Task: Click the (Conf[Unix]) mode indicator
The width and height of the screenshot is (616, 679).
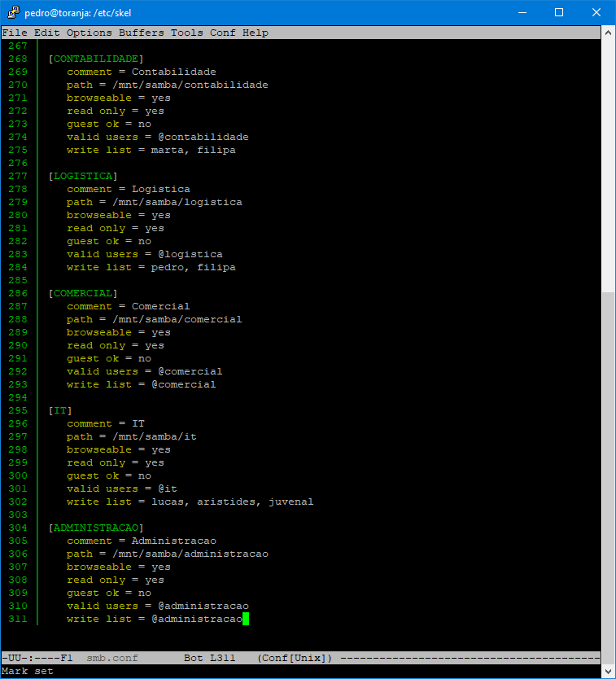Action: pos(295,658)
